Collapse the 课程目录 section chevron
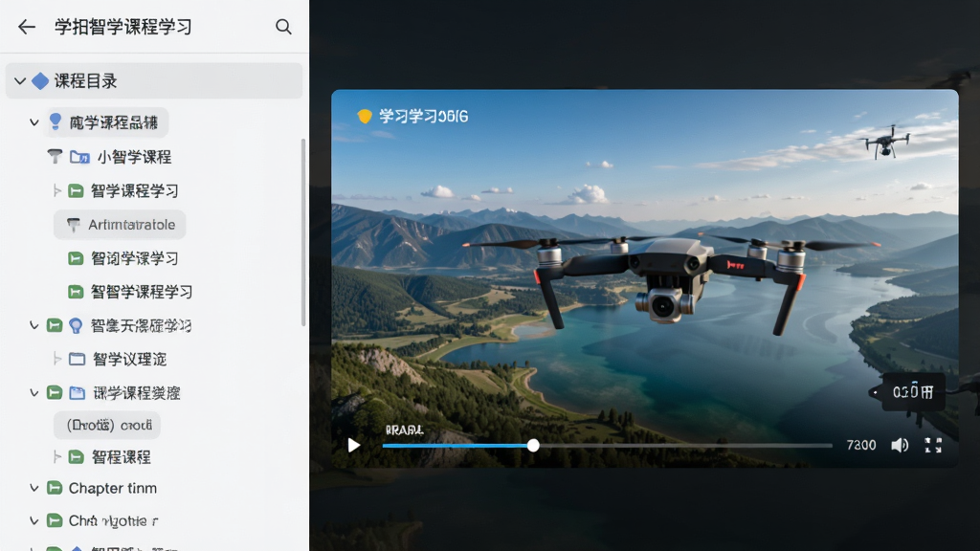 (20, 81)
